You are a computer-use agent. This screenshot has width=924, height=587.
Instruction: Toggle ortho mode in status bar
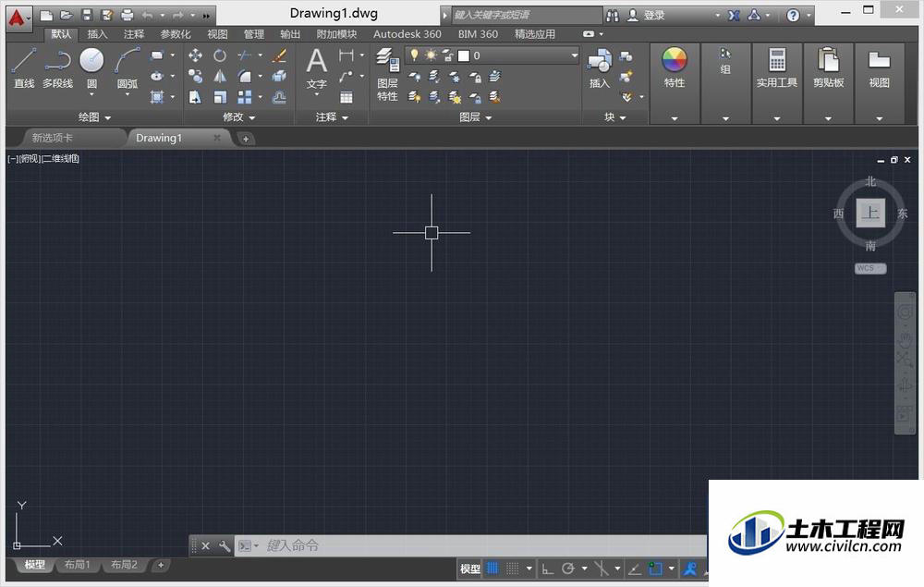(547, 569)
